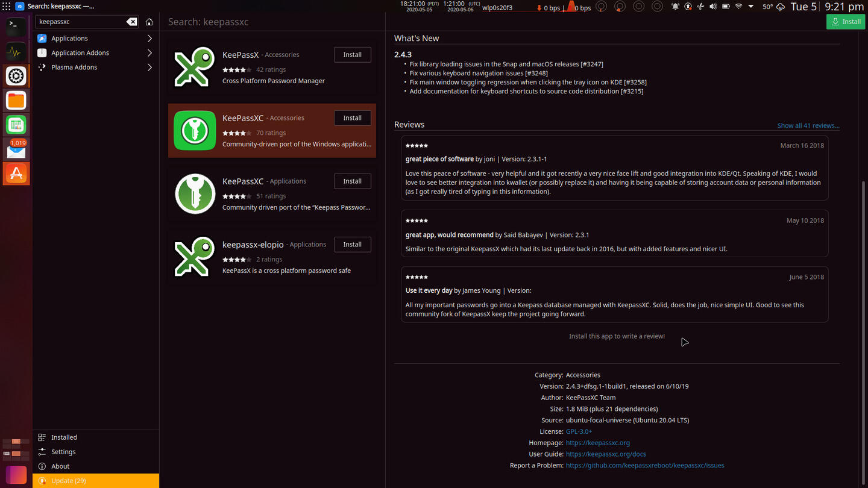
Task: Click the round KeePassXC Applications icon
Action: (x=195, y=194)
